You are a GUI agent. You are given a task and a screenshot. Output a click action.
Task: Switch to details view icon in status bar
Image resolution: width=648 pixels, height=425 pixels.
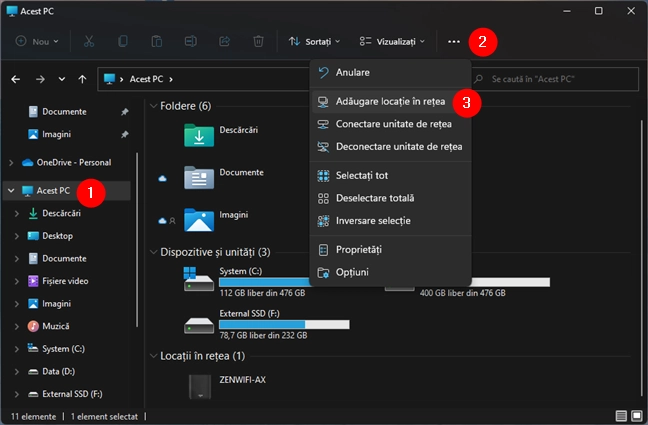[x=621, y=415]
